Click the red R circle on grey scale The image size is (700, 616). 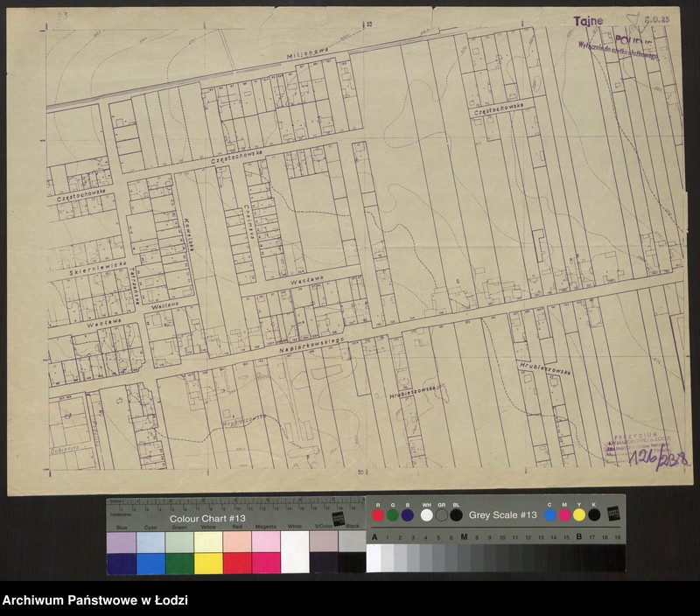[378, 514]
